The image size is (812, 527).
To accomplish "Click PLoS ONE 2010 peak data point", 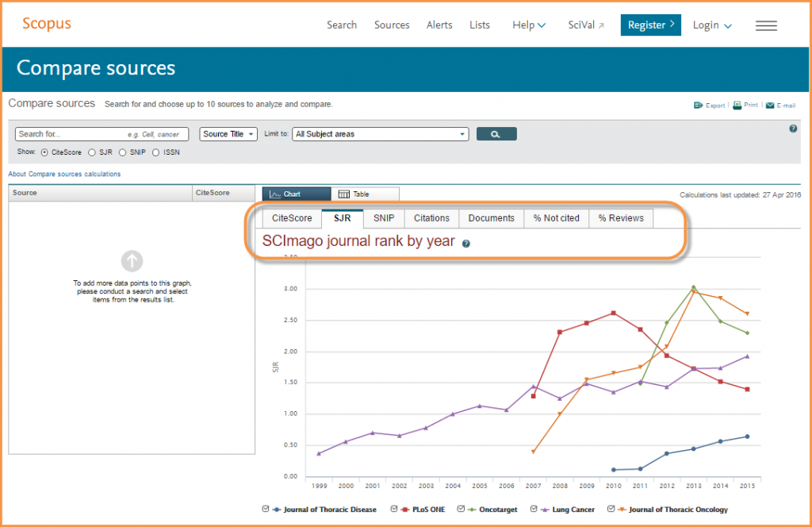I will pos(613,314).
